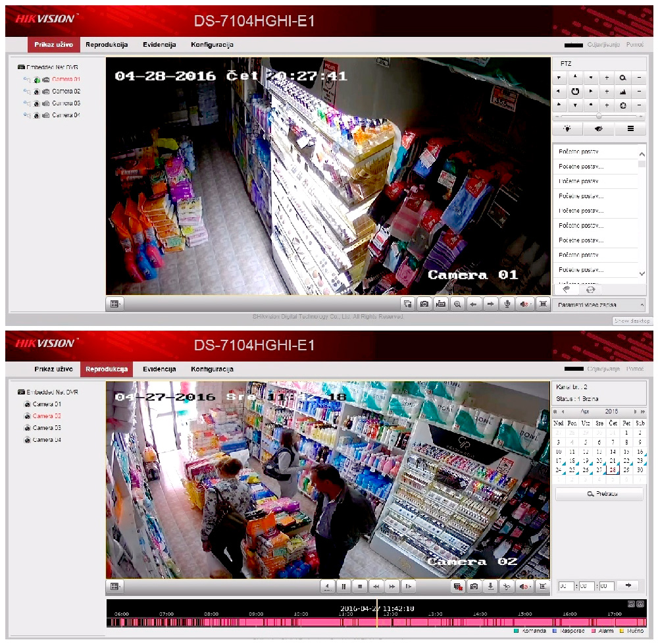Toggle two-way audio microphone button
658x644 pixels.
point(507,304)
